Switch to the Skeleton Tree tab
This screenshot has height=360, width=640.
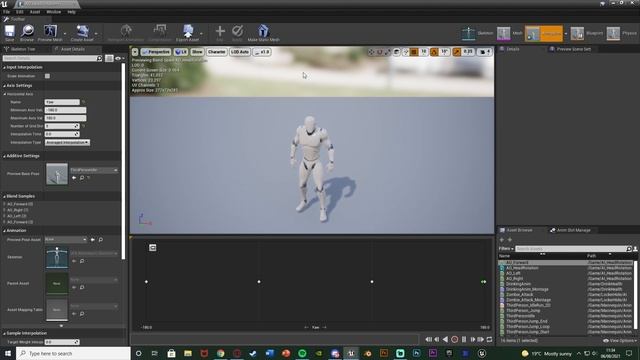tap(23, 49)
